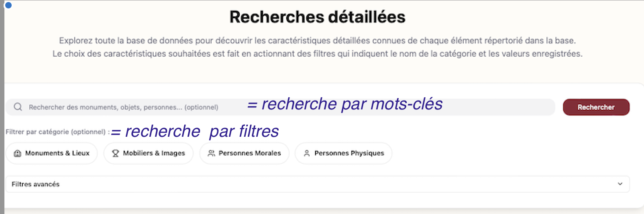Click the "Filtrer par catégorie (optionnel)" label
Viewport: 644px width, 214px height.
(55, 132)
